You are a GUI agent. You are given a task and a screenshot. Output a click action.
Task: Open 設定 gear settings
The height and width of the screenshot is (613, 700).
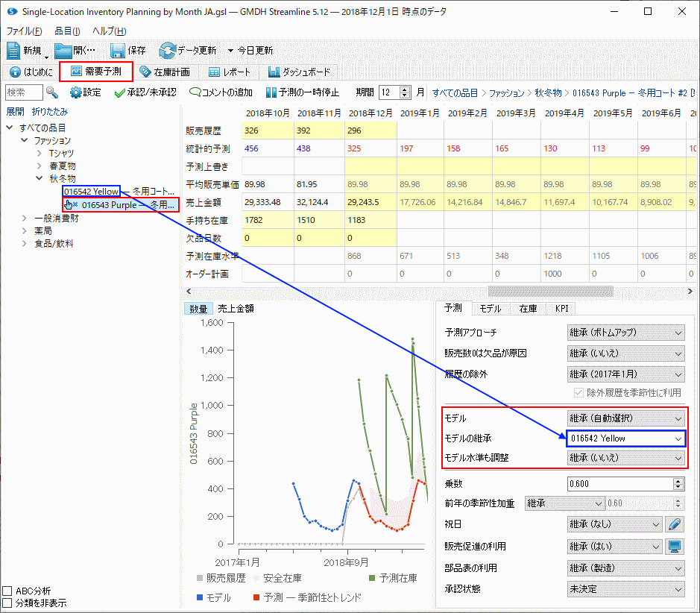tap(76, 92)
